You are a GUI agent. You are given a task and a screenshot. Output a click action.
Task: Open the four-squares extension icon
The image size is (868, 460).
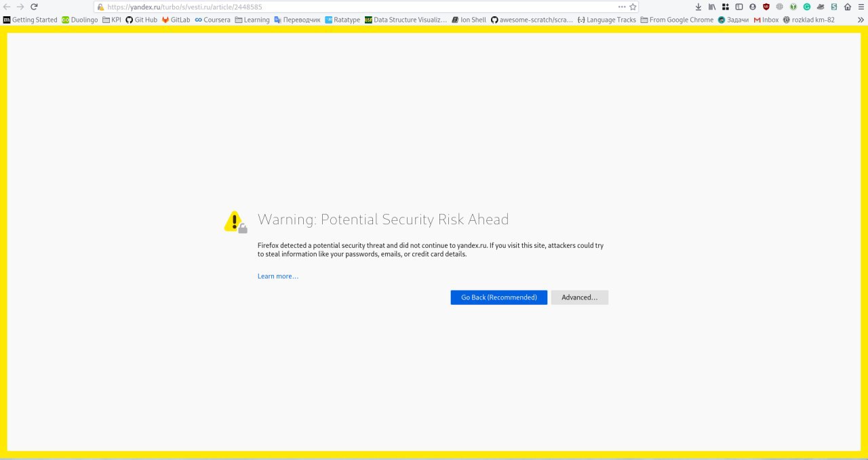point(726,7)
